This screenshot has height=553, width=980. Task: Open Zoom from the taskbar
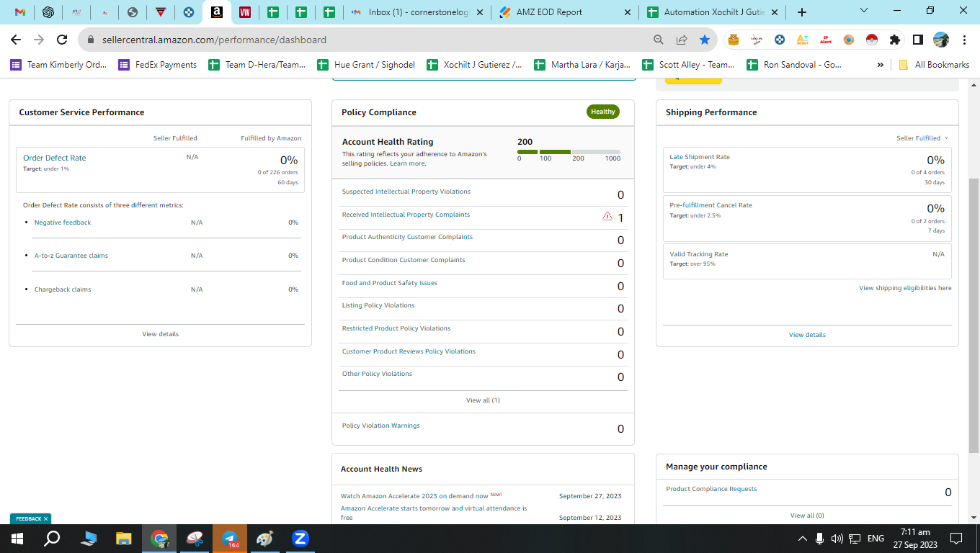click(x=300, y=539)
